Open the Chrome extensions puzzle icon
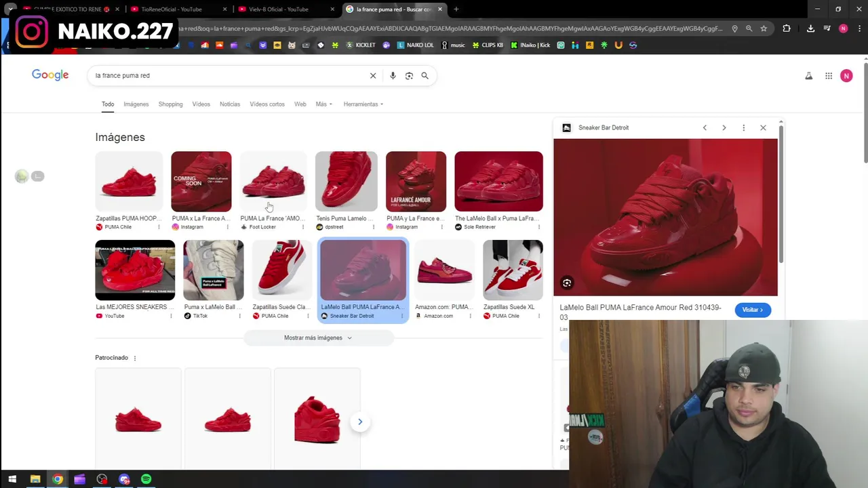Screen dimensions: 868x488 [787, 28]
